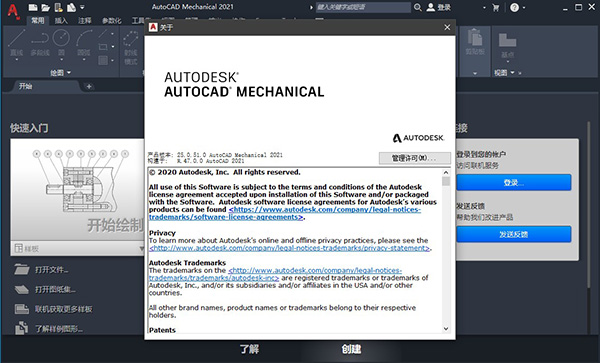Click the search magnifier icon
This screenshot has width=600, height=363.
point(417,7)
